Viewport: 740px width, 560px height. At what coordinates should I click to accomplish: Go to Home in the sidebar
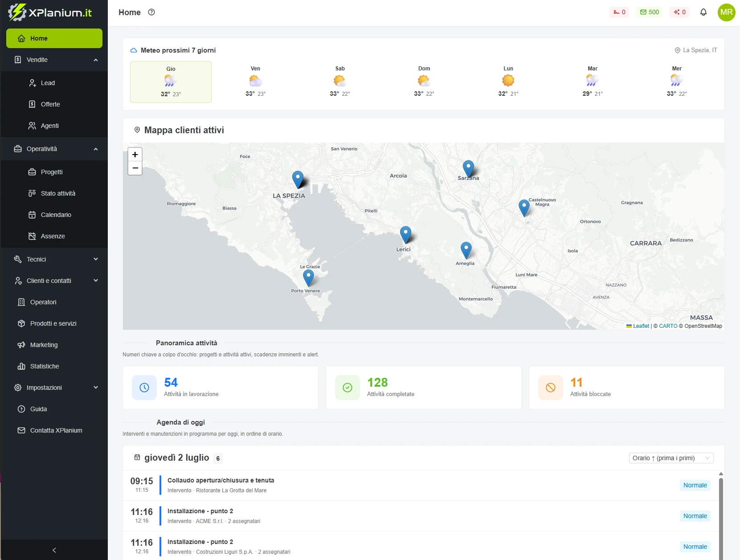point(54,38)
